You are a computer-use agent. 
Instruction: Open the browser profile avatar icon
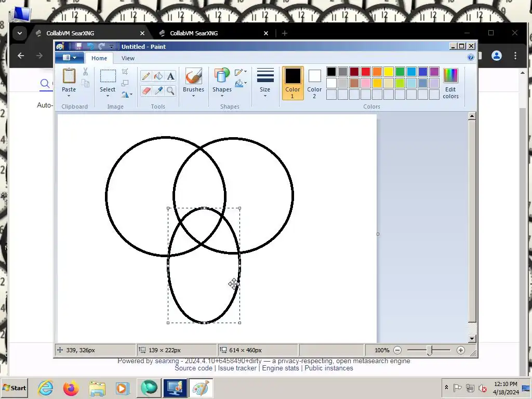tap(497, 56)
